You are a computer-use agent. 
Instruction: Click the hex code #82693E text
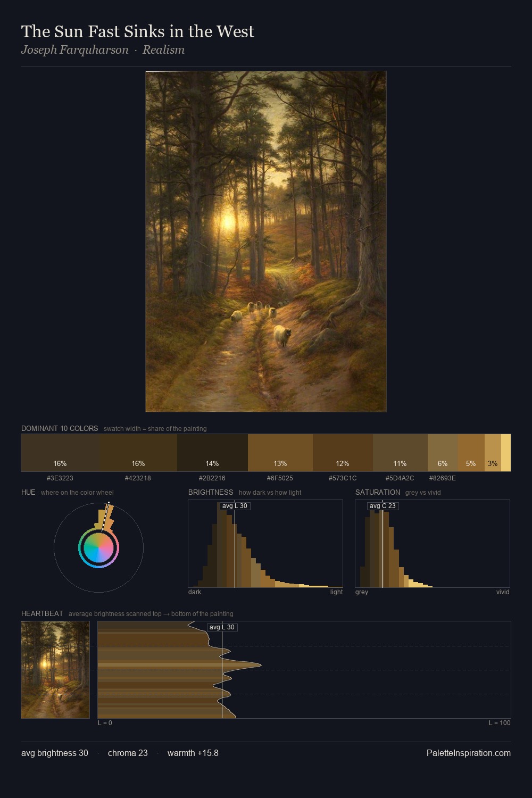coord(443,478)
